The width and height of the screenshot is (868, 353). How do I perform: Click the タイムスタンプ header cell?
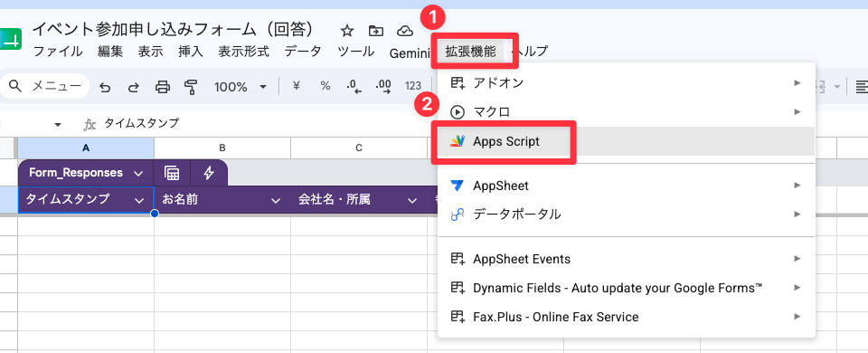coord(86,200)
